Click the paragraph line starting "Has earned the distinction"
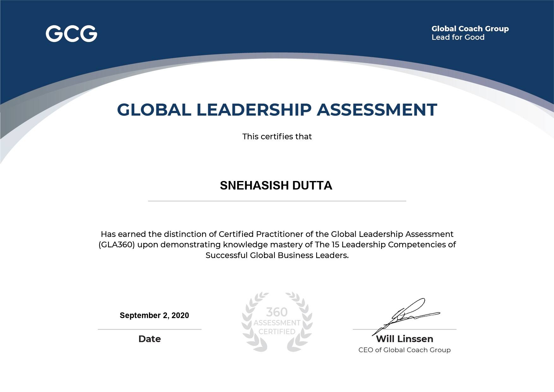Viewport: 554px width, 392px height. click(277, 234)
